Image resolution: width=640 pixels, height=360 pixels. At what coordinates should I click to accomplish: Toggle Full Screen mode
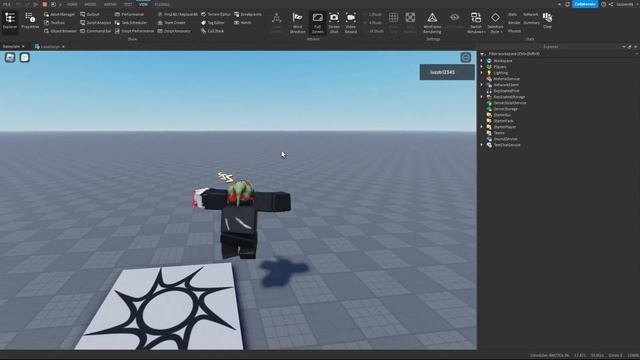(x=317, y=23)
